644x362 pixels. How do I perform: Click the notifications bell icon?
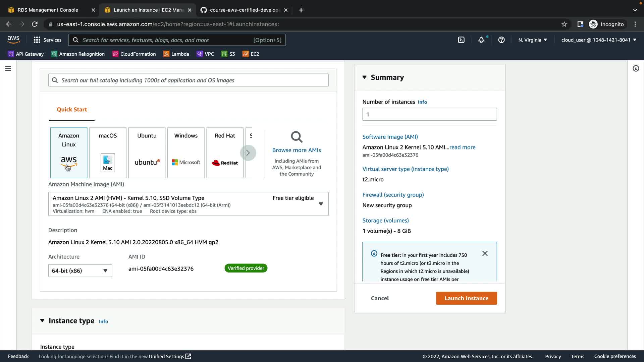point(481,40)
